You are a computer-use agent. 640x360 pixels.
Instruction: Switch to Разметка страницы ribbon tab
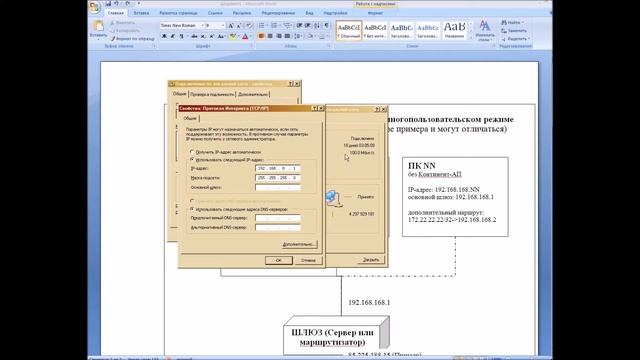tap(178, 13)
